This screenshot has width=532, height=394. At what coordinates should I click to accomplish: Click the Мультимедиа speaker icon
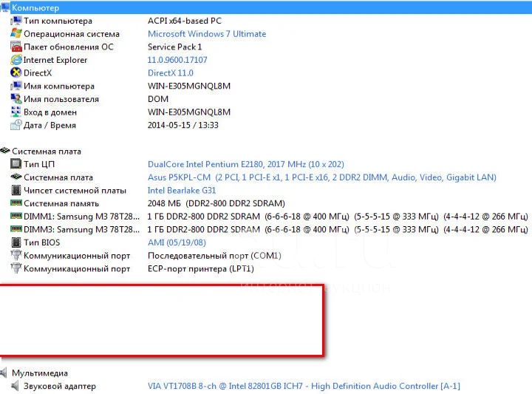[4, 373]
